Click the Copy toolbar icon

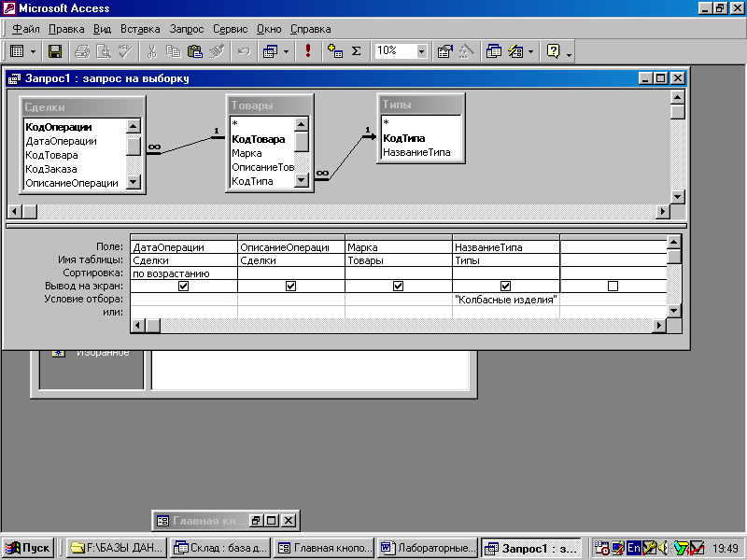pyautogui.click(x=174, y=51)
